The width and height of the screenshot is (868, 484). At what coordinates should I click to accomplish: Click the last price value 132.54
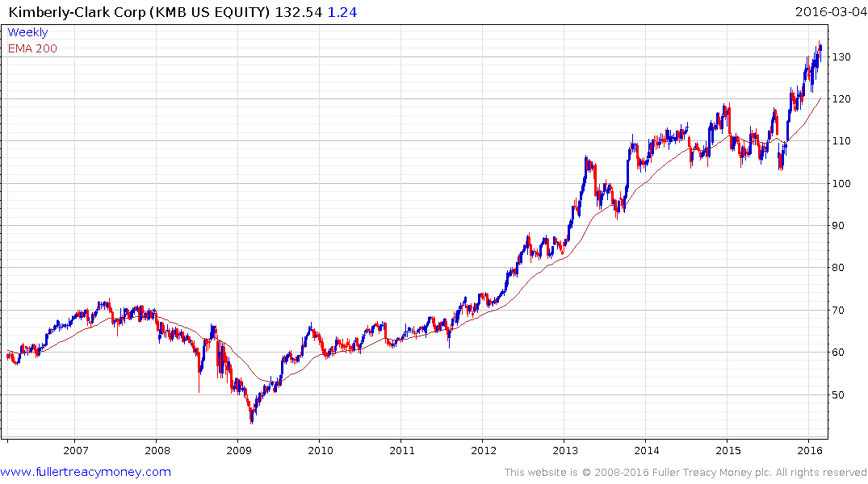(299, 12)
